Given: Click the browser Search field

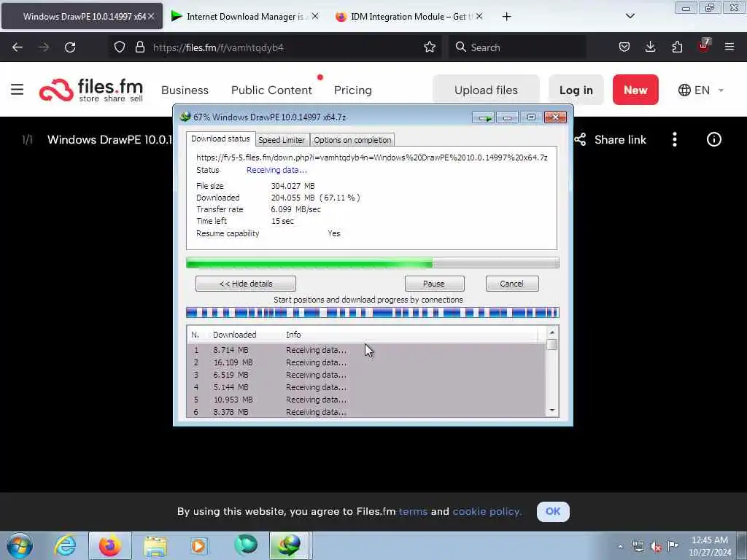Looking at the screenshot, I should pos(519,47).
